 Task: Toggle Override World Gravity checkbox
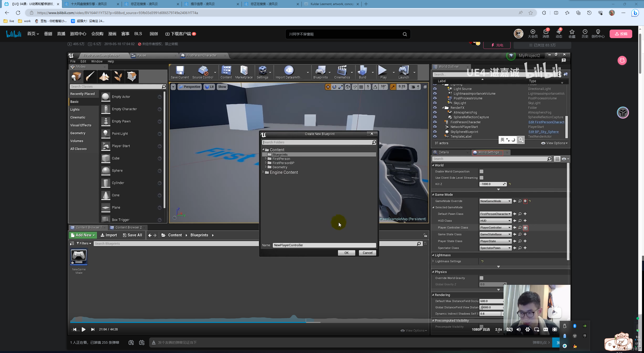(481, 278)
